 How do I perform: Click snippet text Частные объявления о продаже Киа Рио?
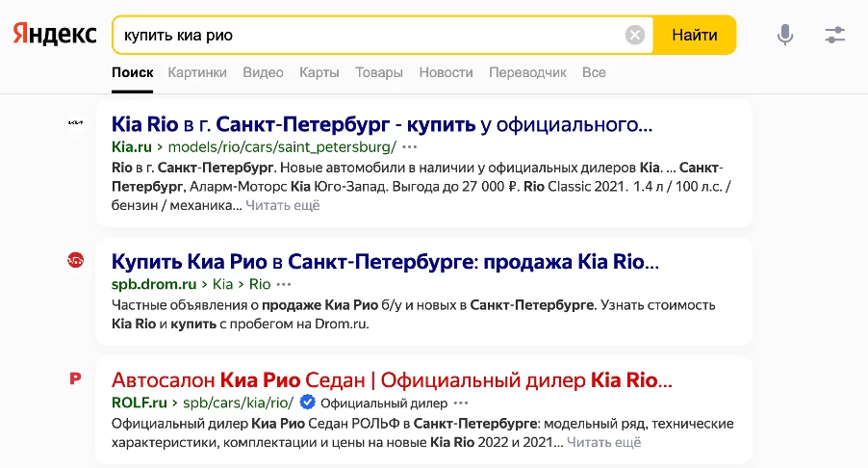(244, 305)
